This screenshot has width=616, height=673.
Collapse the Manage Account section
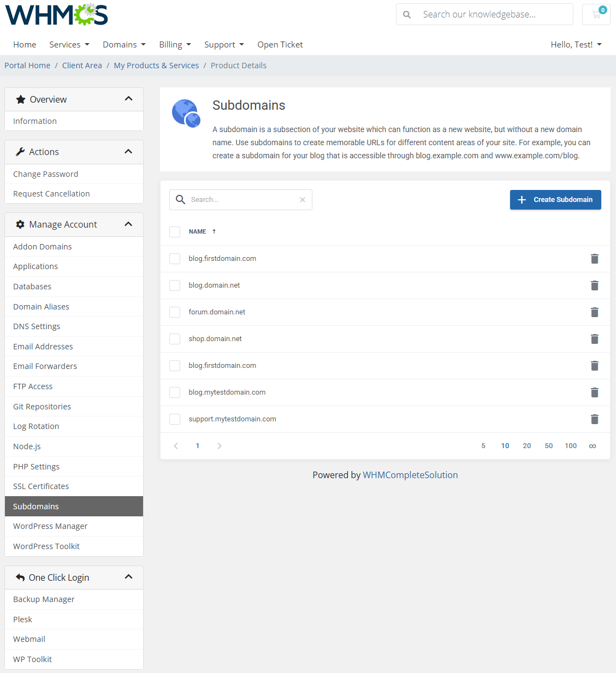pyautogui.click(x=129, y=224)
